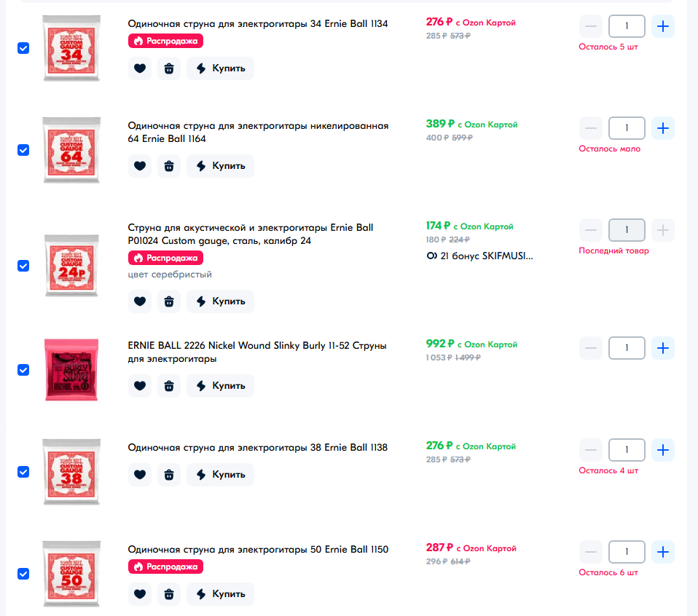Buy Ernie Ball 1164 string now
Screen dimensions: 698x616
(220, 166)
